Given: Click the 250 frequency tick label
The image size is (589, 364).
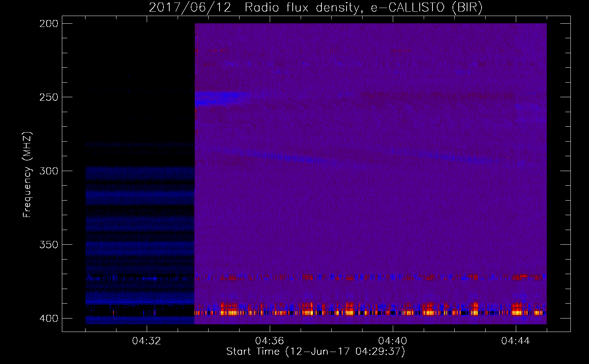Looking at the screenshot, I should (x=49, y=97).
